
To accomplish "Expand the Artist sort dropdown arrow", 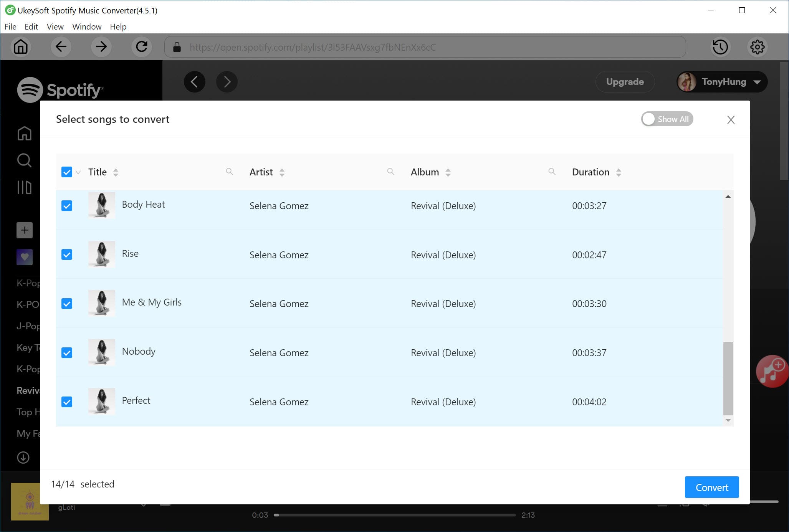I will [282, 172].
